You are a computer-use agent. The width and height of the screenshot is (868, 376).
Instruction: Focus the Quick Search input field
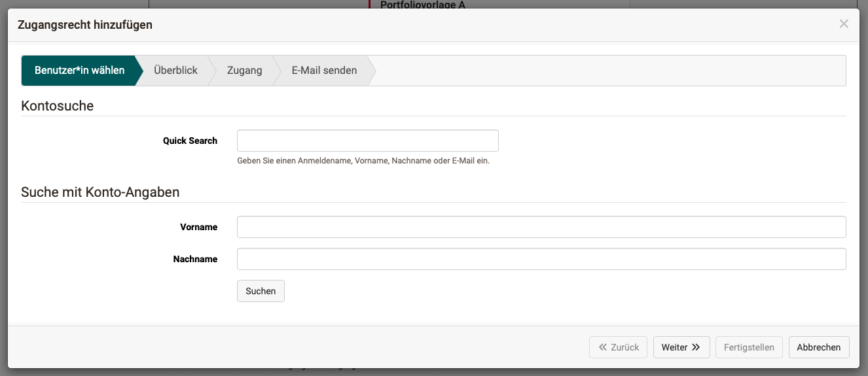[367, 141]
